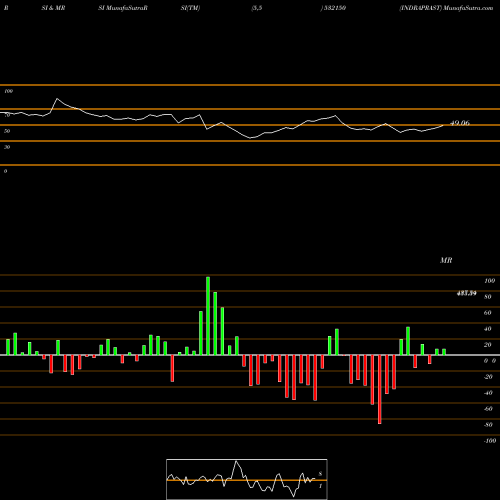500x500 pixels.
Task: Click the INDRAPRAST MunafaSutra.com header text
Action: (x=446, y=8)
